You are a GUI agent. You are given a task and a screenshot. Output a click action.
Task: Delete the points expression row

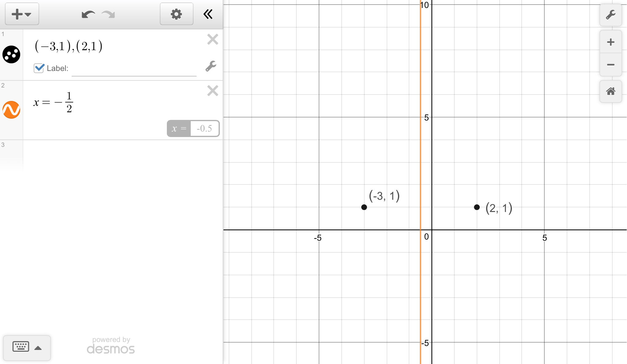tap(212, 39)
